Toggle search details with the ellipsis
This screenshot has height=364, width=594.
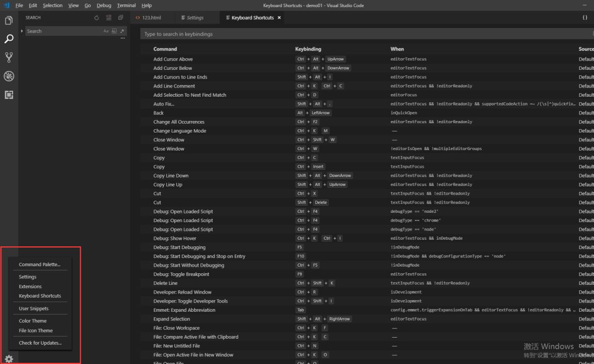click(123, 38)
